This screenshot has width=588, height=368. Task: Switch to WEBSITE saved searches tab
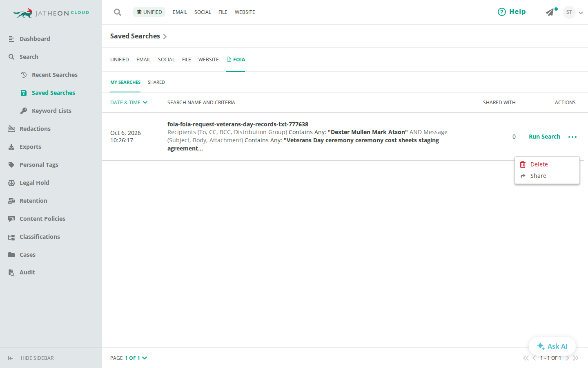tap(208, 60)
